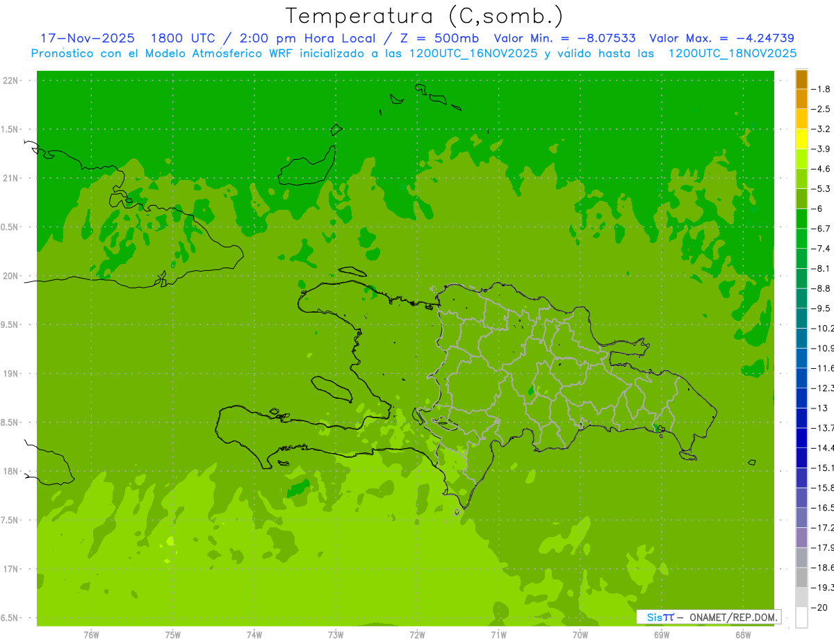
Task: Click the latitude label "17N"
Action: (x=11, y=569)
